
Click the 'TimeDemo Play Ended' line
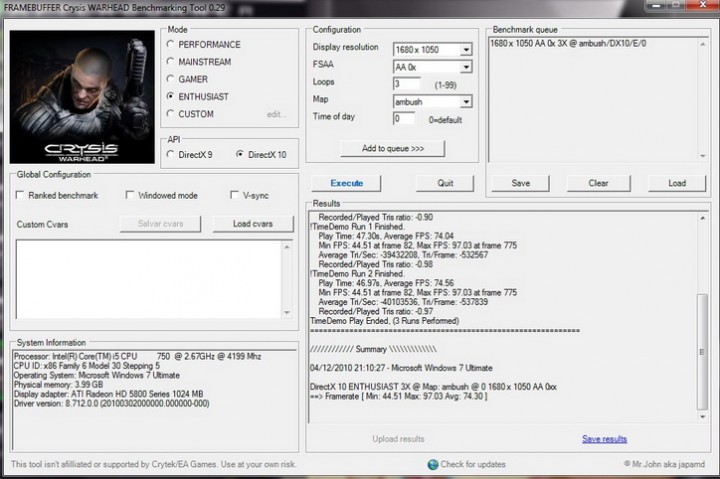[x=384, y=321]
